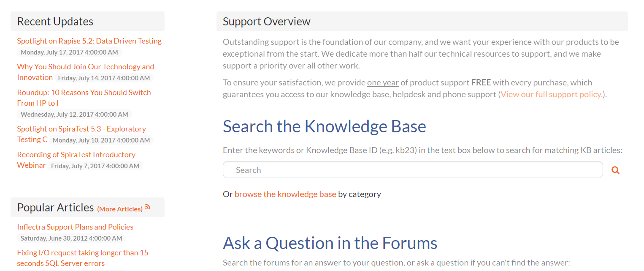Click the Ask a Question in the Forums heading

coord(330,243)
